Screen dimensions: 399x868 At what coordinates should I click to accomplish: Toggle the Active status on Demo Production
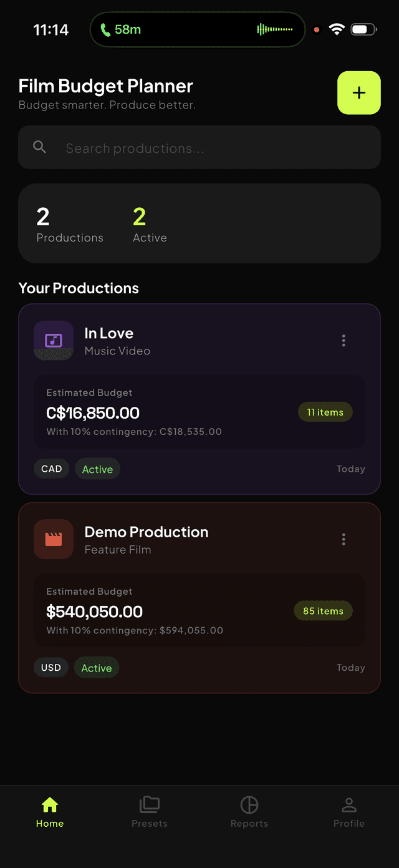97,667
